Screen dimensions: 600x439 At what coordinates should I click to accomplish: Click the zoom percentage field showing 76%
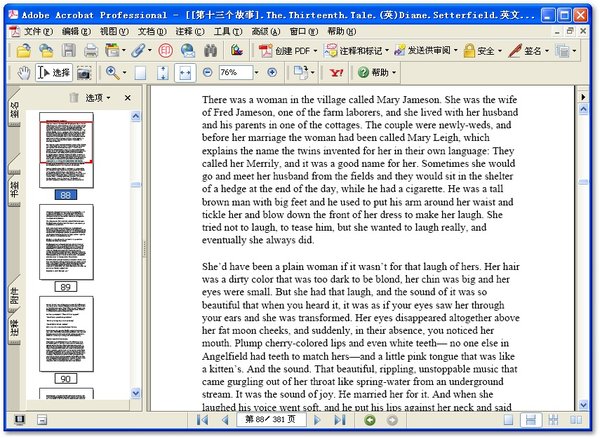(x=236, y=72)
